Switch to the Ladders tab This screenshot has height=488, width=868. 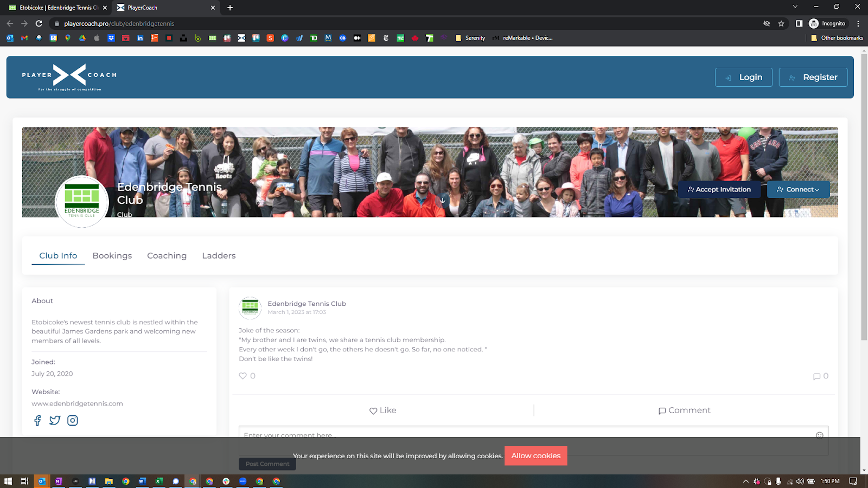tap(219, 255)
